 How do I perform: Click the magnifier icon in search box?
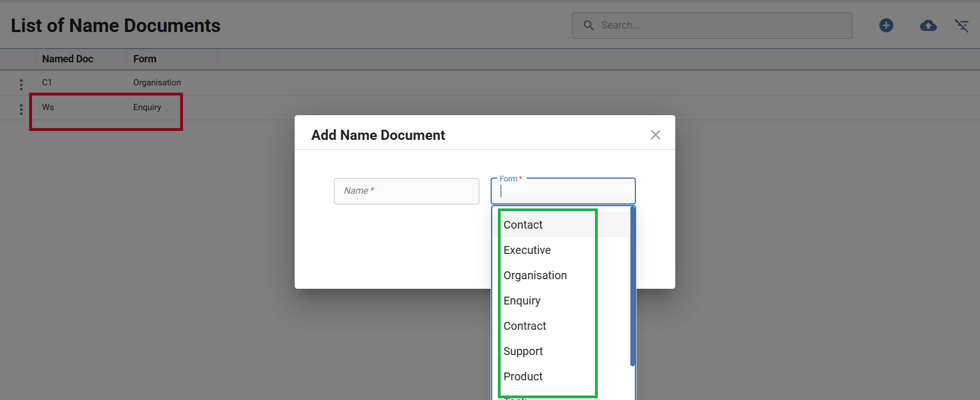589,25
